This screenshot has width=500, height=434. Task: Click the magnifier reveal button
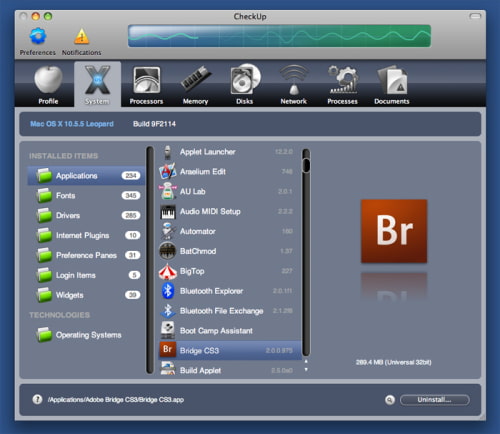click(390, 400)
